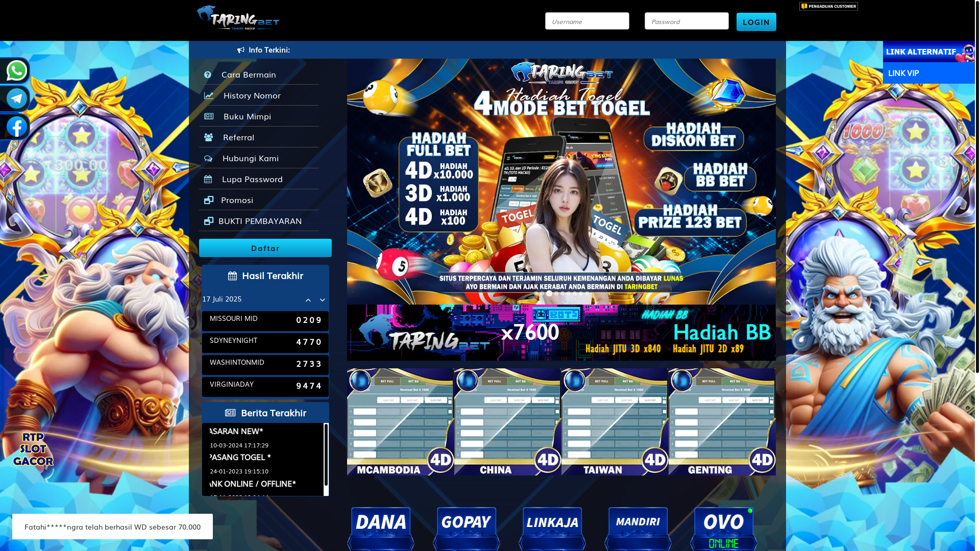Select the OVO online payment icon
Screen dimensions: 980x551
pos(724,529)
